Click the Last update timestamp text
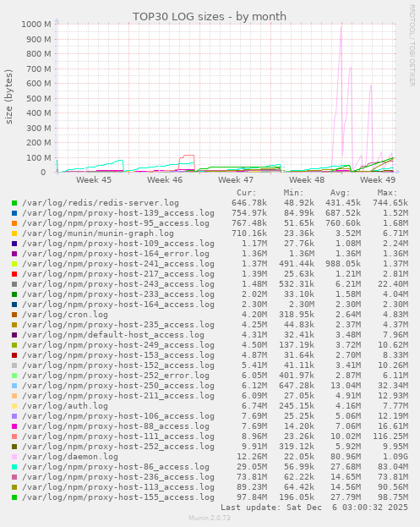Viewport: 420px width, 527px height. [x=314, y=508]
